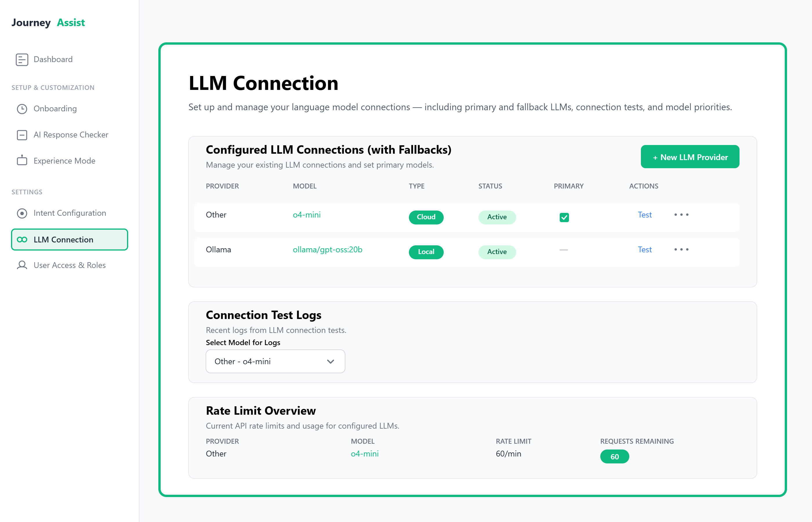Click the Journey Assist logo

(x=48, y=22)
